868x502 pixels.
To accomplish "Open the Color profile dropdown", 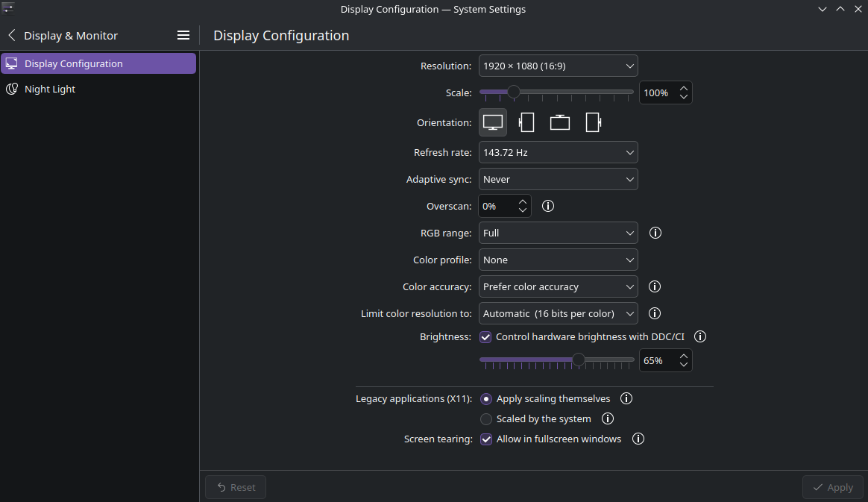I will pyautogui.click(x=558, y=260).
